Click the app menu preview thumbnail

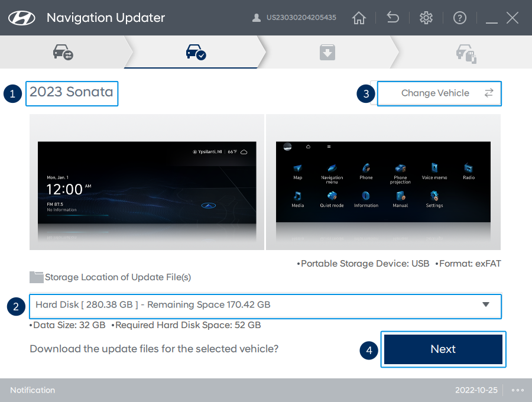(383, 182)
